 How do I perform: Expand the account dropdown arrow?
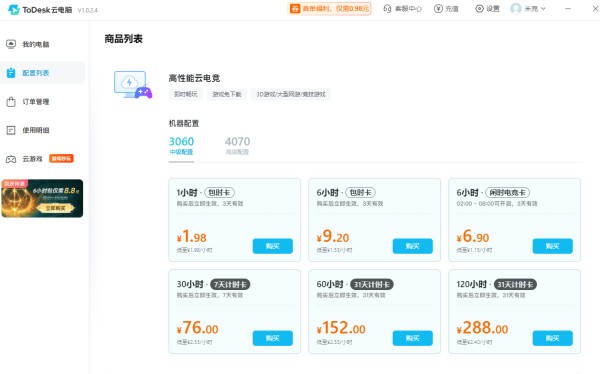(543, 8)
